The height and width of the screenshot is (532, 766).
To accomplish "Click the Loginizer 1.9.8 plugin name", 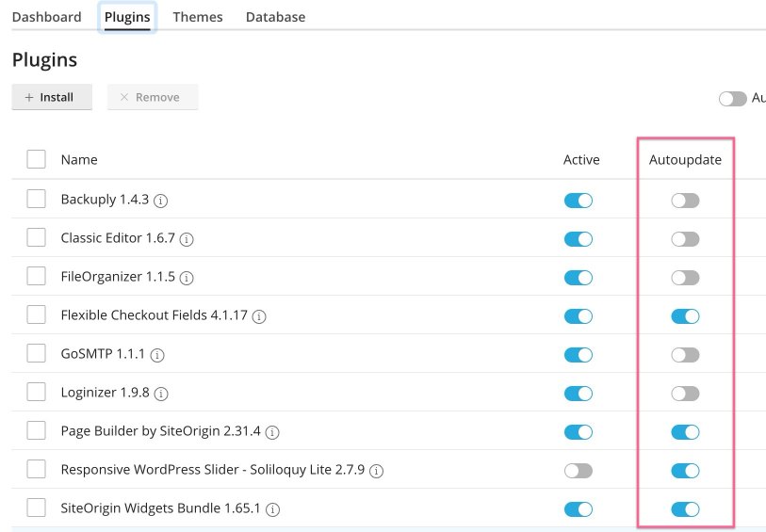I will pos(105,392).
